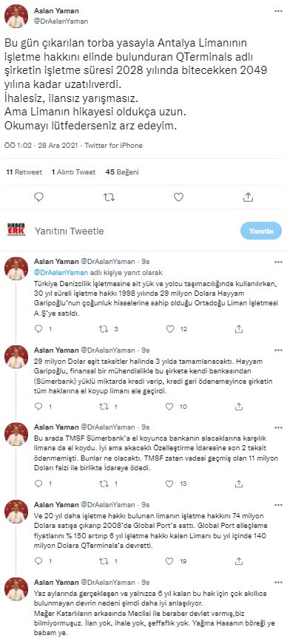This screenshot has height=644, width=287.
Task: Click the blue Yanıtla button
Action: coord(261,231)
